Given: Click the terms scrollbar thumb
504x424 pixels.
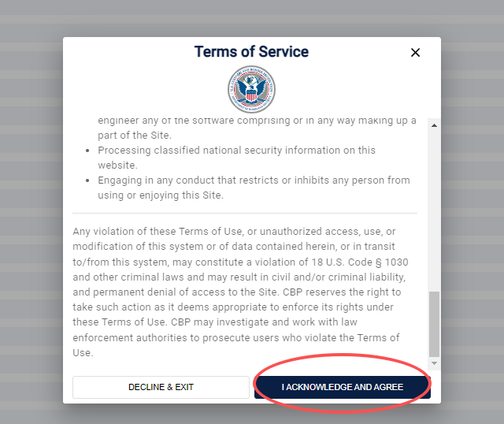Looking at the screenshot, I should point(433,323).
